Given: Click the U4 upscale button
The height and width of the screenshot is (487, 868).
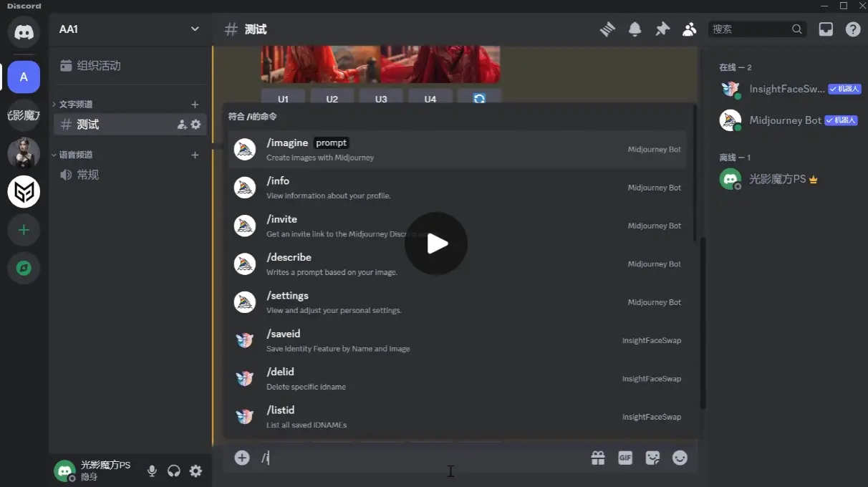Looking at the screenshot, I should [x=430, y=98].
